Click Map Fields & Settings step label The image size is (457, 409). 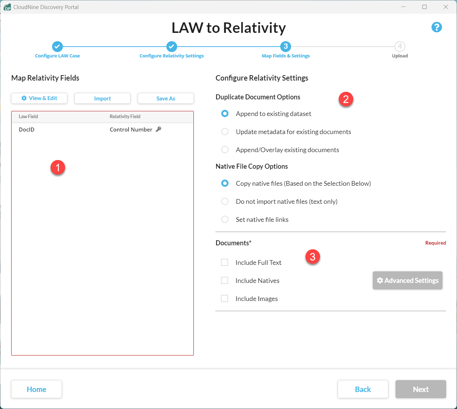pyautogui.click(x=286, y=56)
